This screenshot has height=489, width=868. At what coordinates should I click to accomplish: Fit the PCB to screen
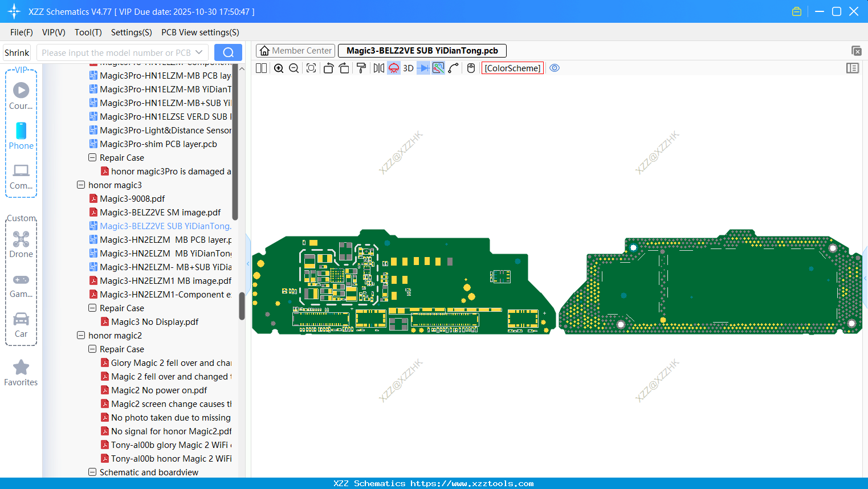click(x=311, y=68)
